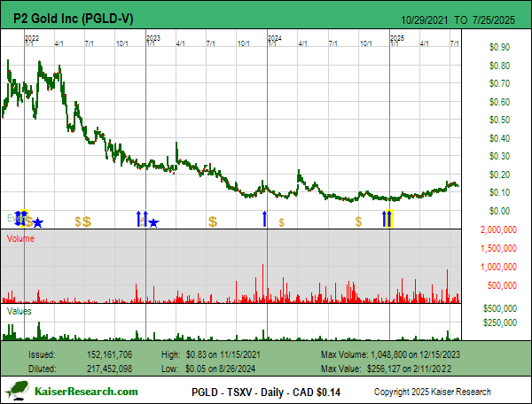Select the yellow-highlighted double arrow at 2022
The width and height of the screenshot is (532, 404).
pos(23,218)
